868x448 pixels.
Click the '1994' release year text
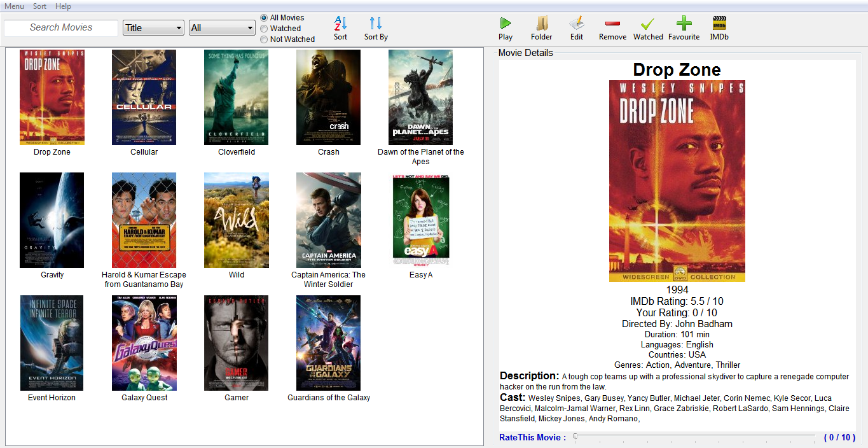(x=677, y=290)
